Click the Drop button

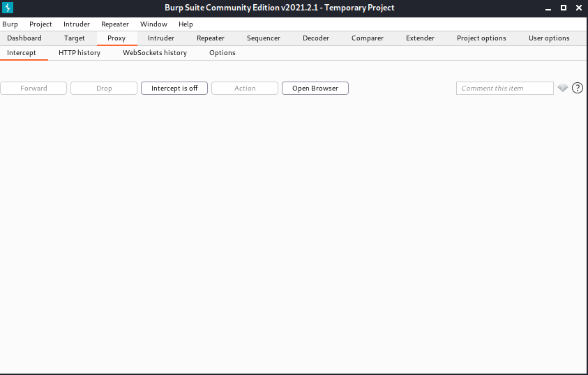(x=104, y=89)
